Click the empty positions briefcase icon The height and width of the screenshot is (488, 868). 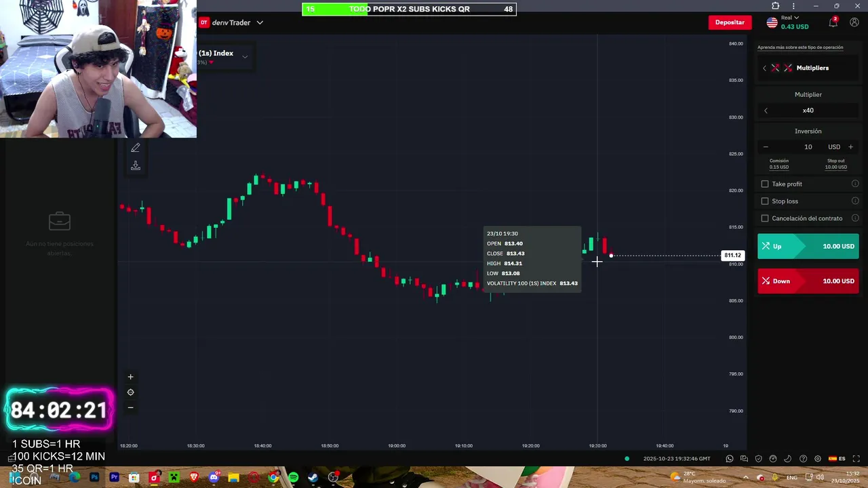tap(60, 221)
